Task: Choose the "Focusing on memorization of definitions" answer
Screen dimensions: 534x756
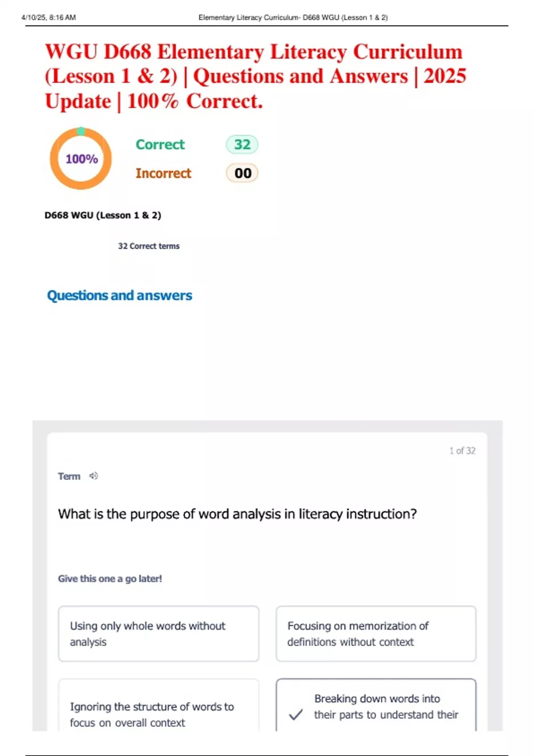Action: pyautogui.click(x=376, y=633)
